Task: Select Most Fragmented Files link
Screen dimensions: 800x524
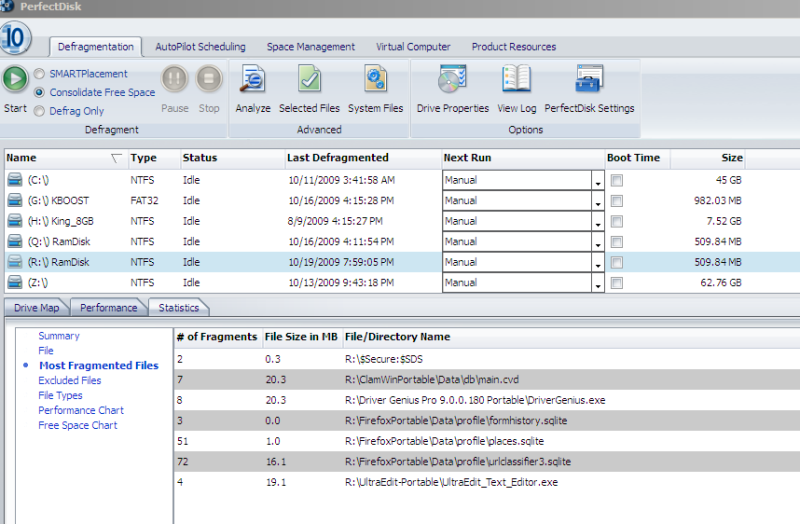Action: [99, 365]
